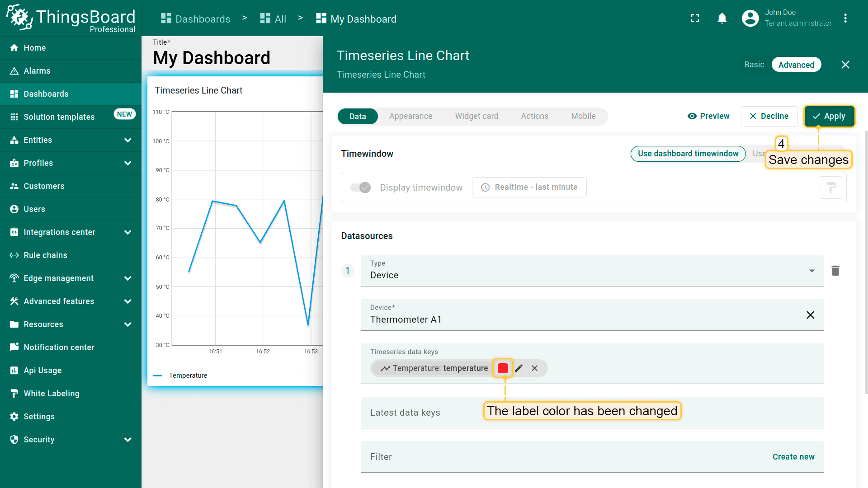Apply the widget changes
Image resolution: width=868 pixels, height=488 pixels.
[829, 116]
